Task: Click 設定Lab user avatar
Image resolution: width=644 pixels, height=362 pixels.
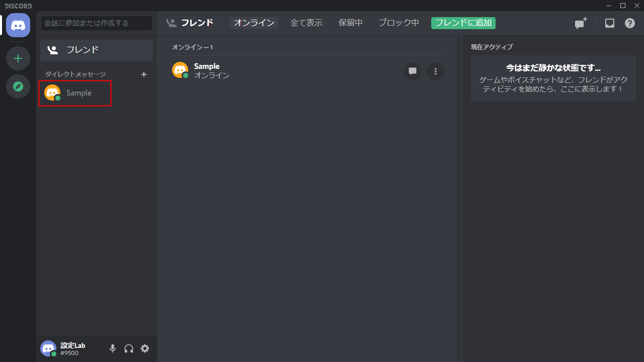Action: pos(48,348)
